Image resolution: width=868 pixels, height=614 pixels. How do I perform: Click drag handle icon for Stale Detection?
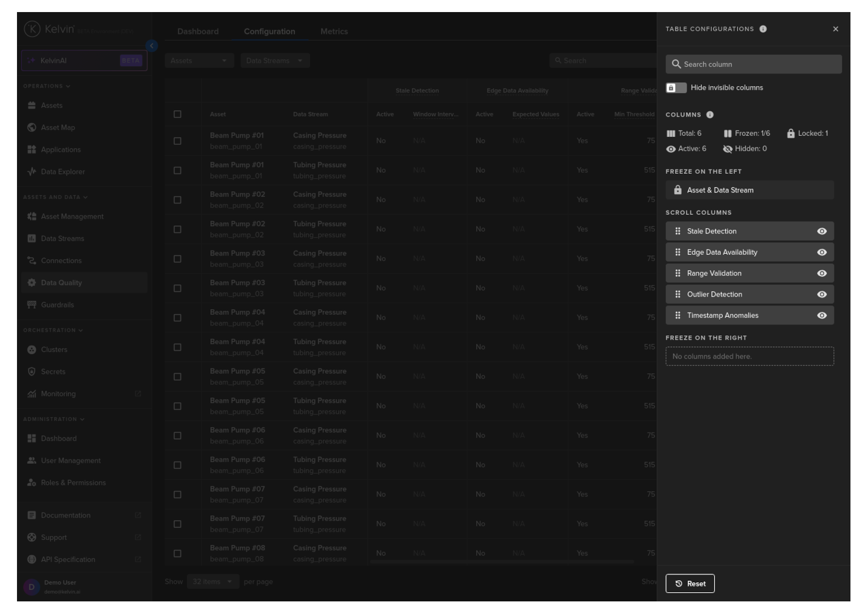coord(678,231)
